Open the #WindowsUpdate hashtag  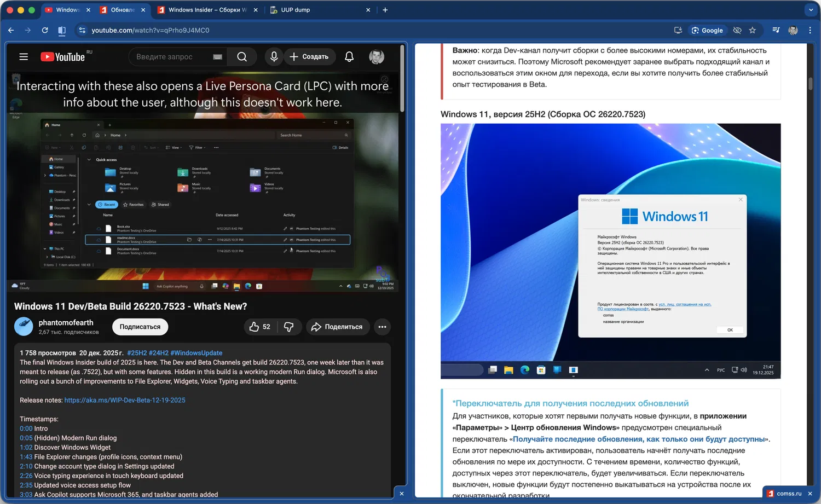coord(196,353)
